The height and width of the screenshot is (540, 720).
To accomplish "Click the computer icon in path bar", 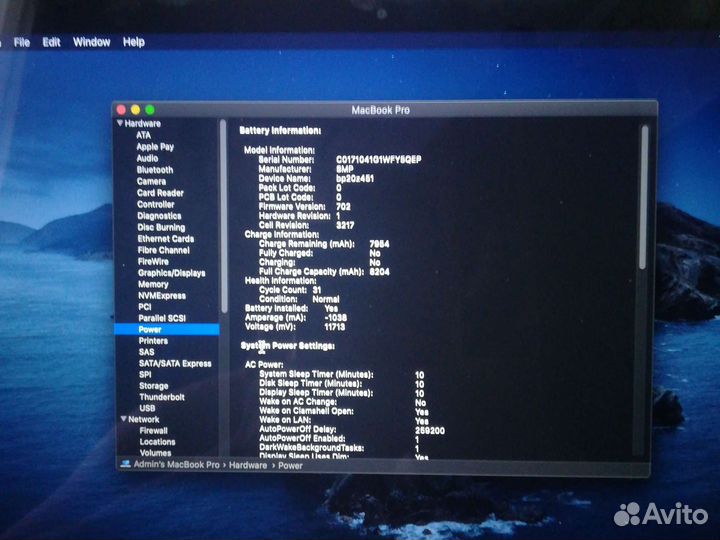I will [125, 464].
